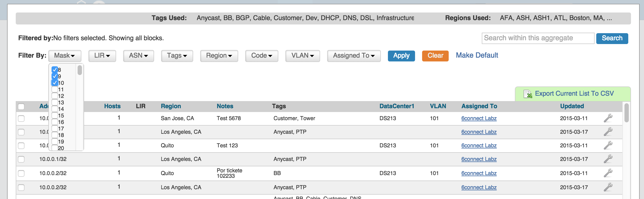Uncheck the mask 8 checkbox
The width and height of the screenshot is (644, 199).
click(x=55, y=70)
